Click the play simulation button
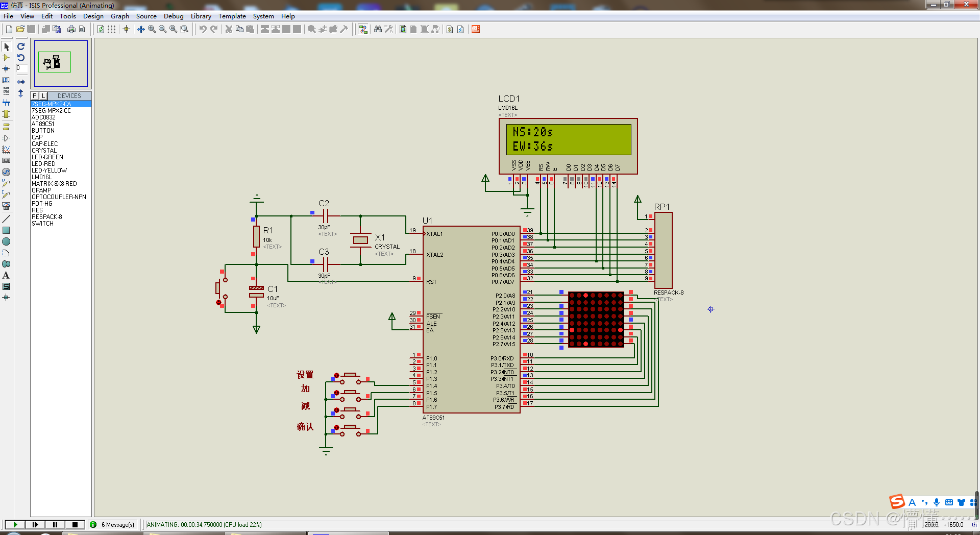 [15, 524]
